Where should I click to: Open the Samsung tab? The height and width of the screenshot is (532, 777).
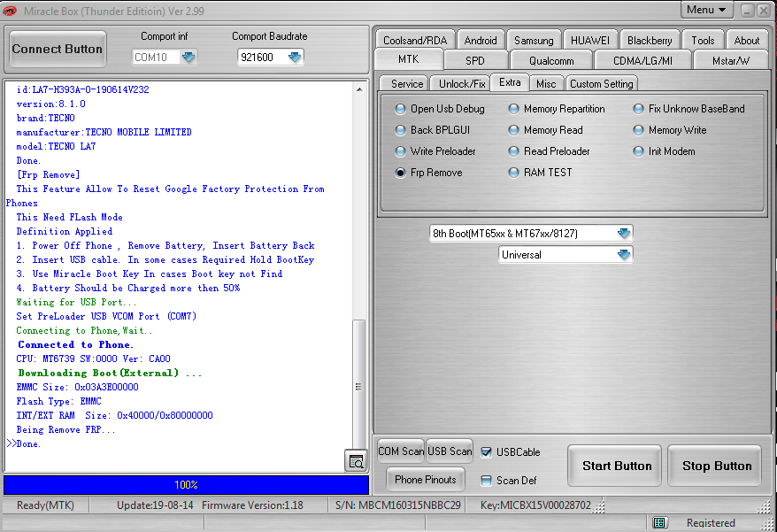coord(534,40)
